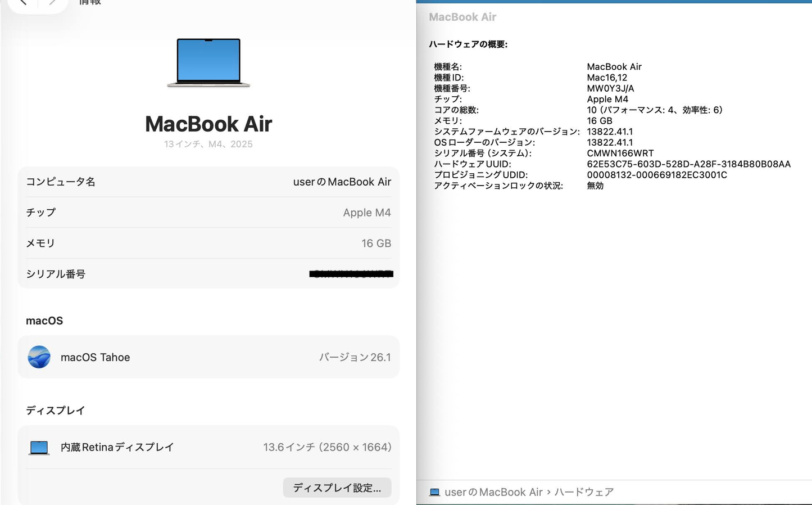Click the コアの総数 value line
This screenshot has height=505, width=812.
(x=655, y=110)
